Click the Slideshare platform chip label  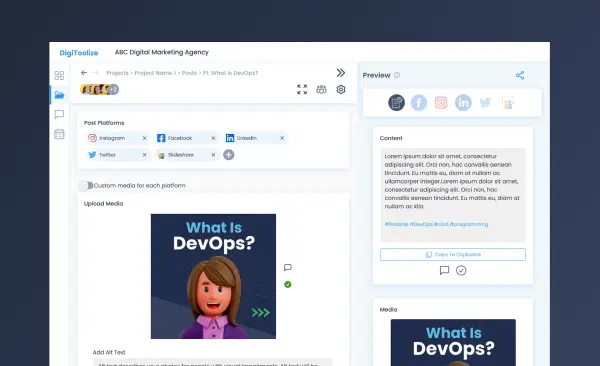[181, 155]
